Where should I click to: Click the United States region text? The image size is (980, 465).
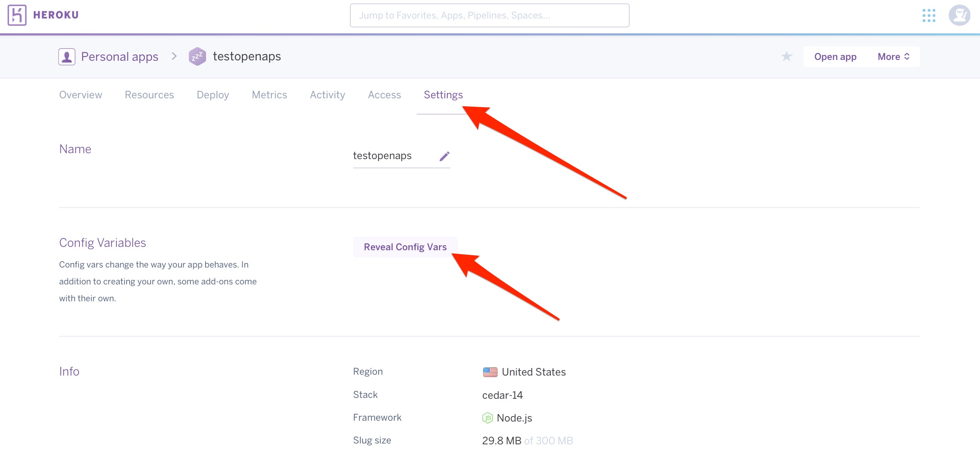(533, 372)
